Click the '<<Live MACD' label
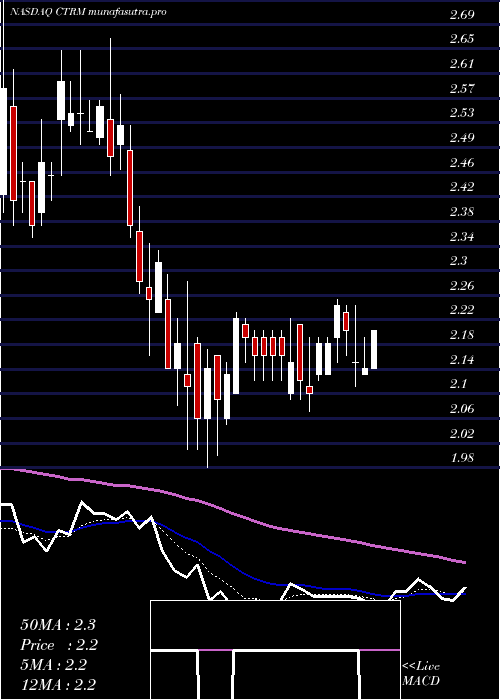 pos(421,674)
